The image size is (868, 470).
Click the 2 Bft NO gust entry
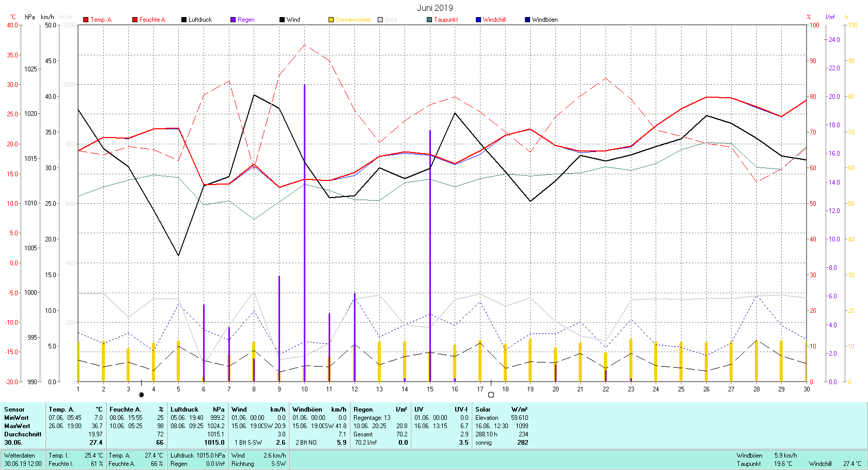point(306,443)
